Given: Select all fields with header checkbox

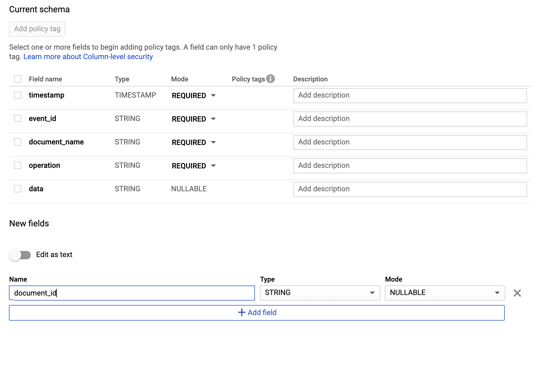Looking at the screenshot, I should (x=18, y=79).
